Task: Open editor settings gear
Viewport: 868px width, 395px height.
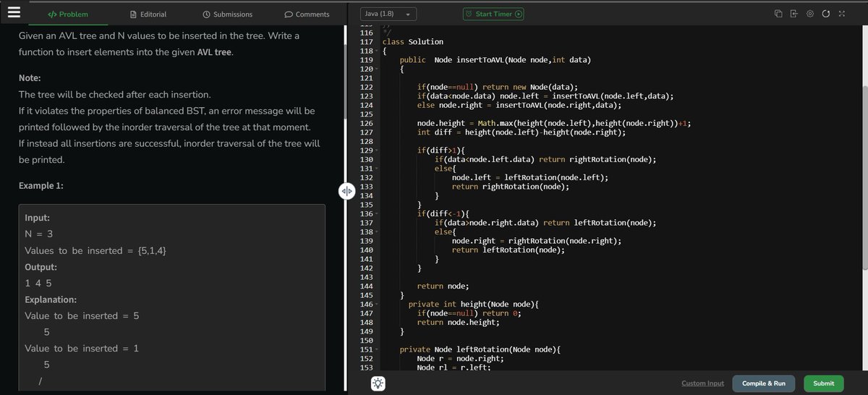Action: (x=810, y=14)
